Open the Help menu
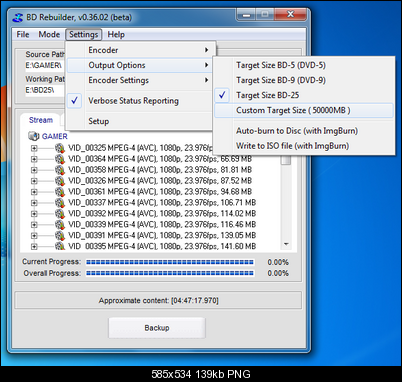 click(116, 34)
